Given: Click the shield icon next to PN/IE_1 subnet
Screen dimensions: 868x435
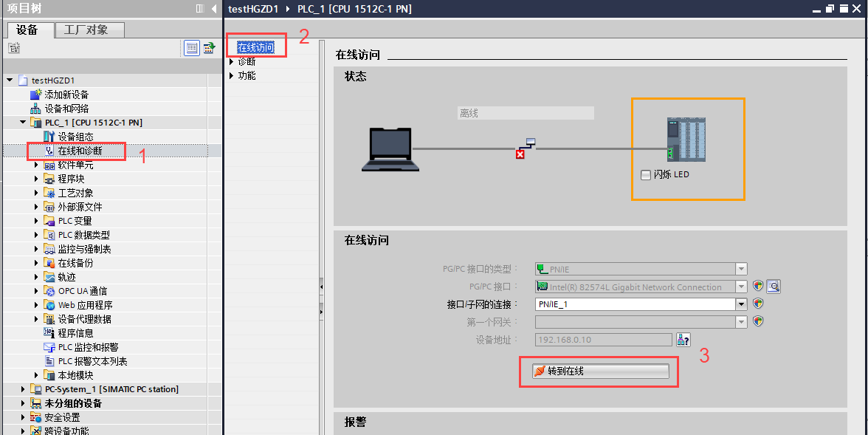Looking at the screenshot, I should [757, 303].
